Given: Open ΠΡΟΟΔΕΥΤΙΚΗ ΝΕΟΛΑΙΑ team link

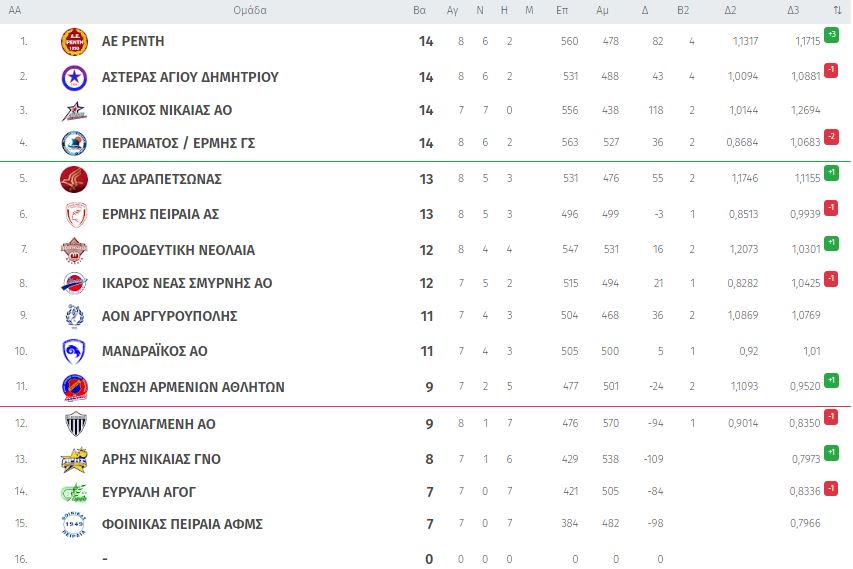Looking at the screenshot, I should (178, 250).
